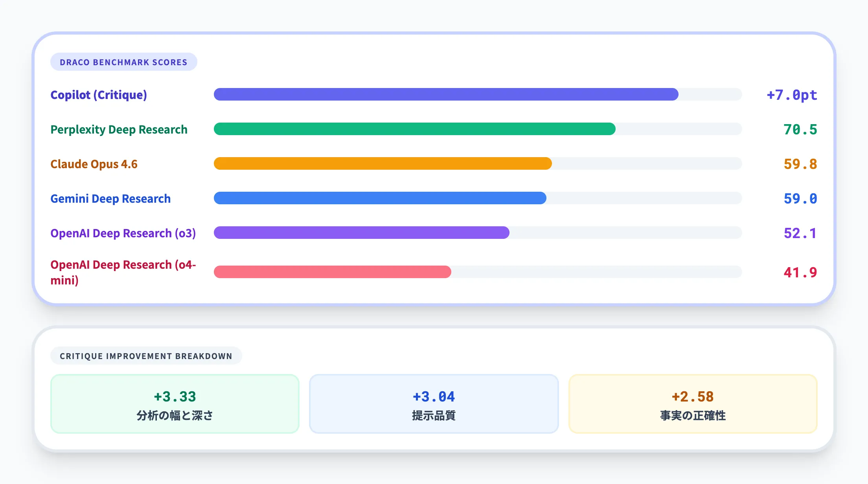
Task: Select the green +3.33 分析の幅と深さ card
Action: [175, 404]
